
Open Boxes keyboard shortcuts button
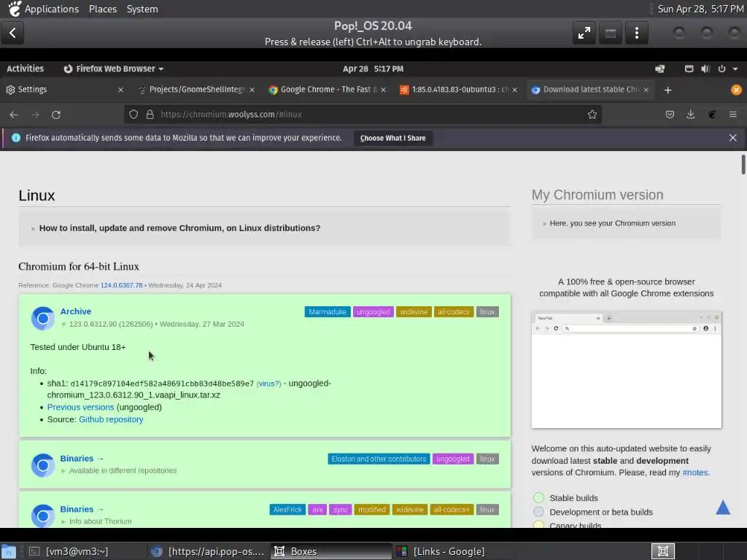611,33
